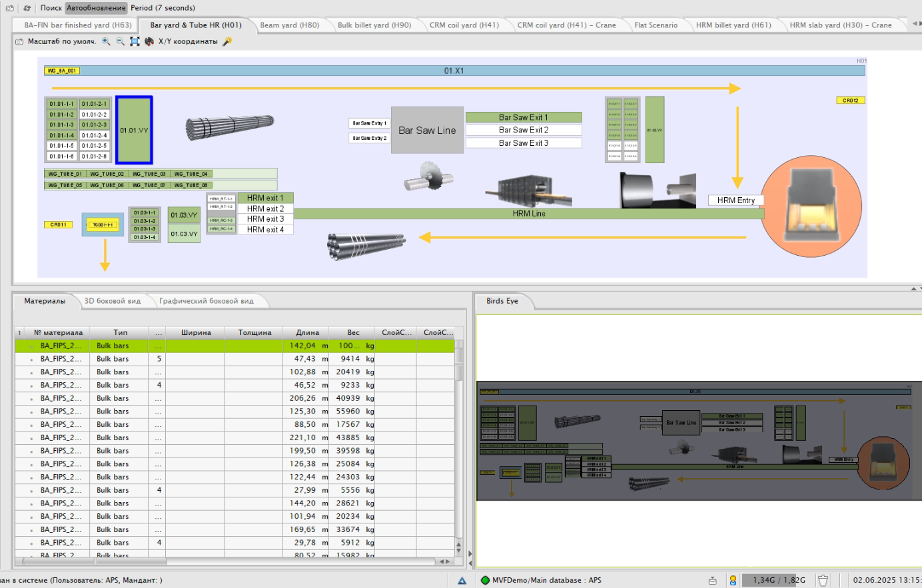Image resolution: width=922 pixels, height=588 pixels.
Task: Click the table vertical scrollbar down arrow
Action: pyautogui.click(x=459, y=550)
